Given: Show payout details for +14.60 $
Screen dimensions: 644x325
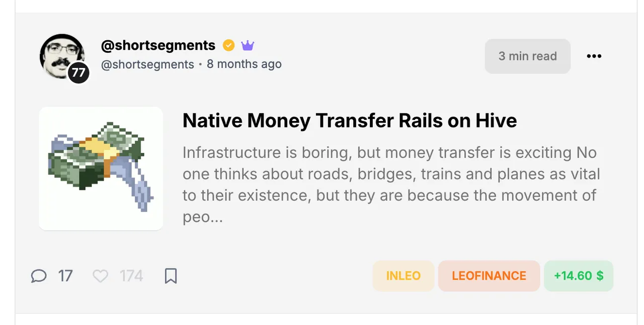Looking at the screenshot, I should (579, 276).
